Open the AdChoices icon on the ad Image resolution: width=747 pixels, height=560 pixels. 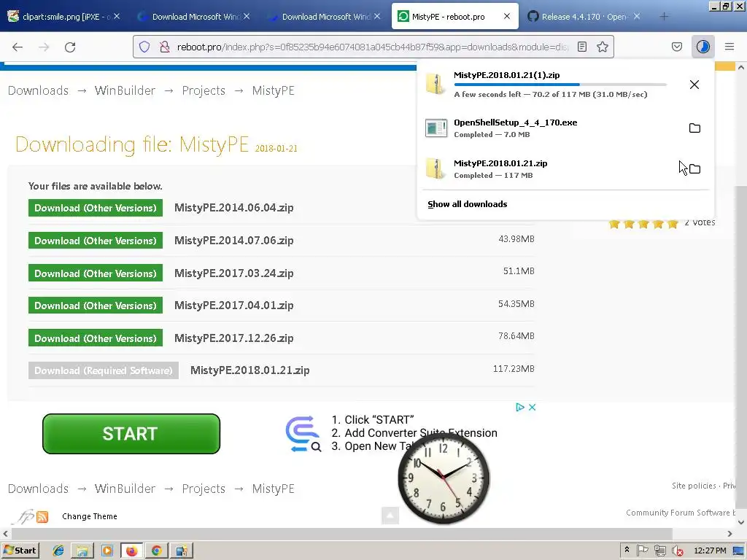click(x=519, y=407)
